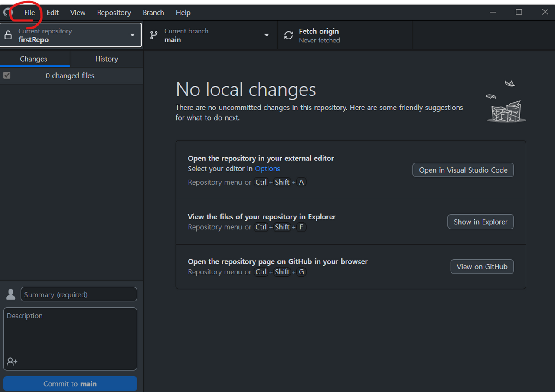Open the Help menu

[x=183, y=13]
